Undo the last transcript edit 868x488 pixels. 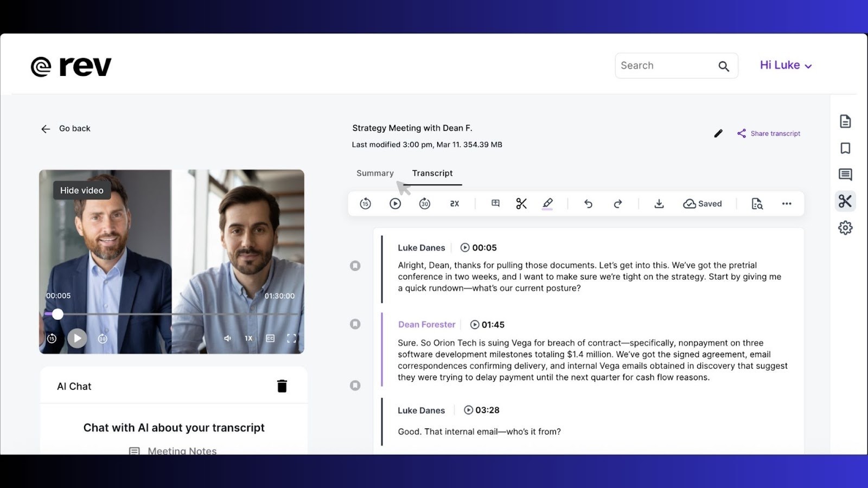[x=588, y=203]
